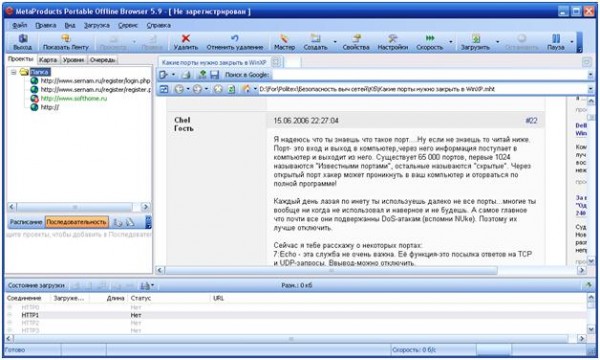The height and width of the screenshot is (360, 600).
Task: Click the first icon in the browser toolbar row
Action: [x=164, y=75]
